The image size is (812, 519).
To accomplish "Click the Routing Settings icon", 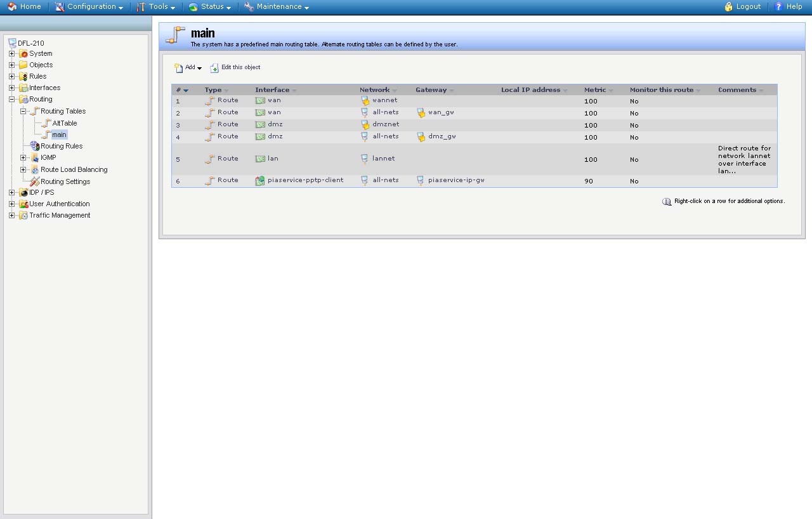I will point(35,181).
